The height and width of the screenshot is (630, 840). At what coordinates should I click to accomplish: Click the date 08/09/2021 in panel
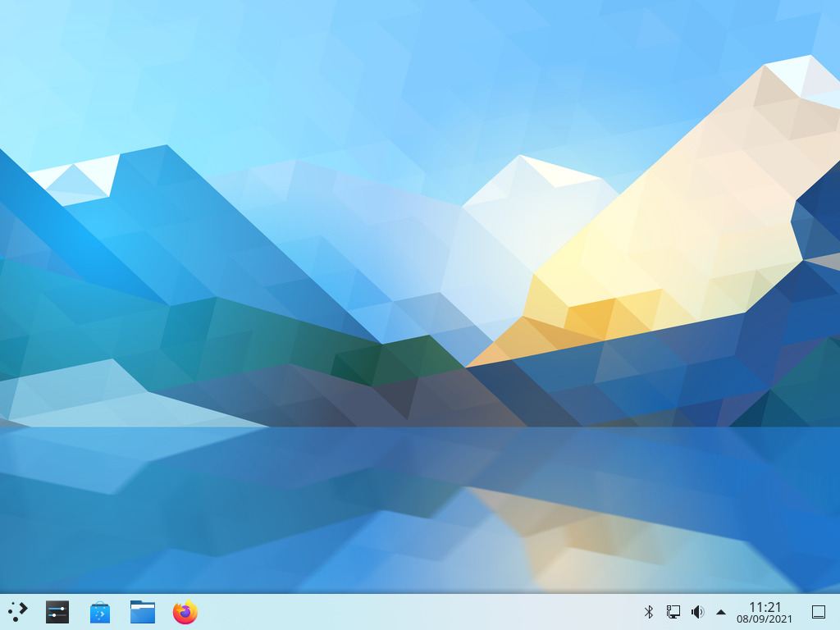[765, 619]
